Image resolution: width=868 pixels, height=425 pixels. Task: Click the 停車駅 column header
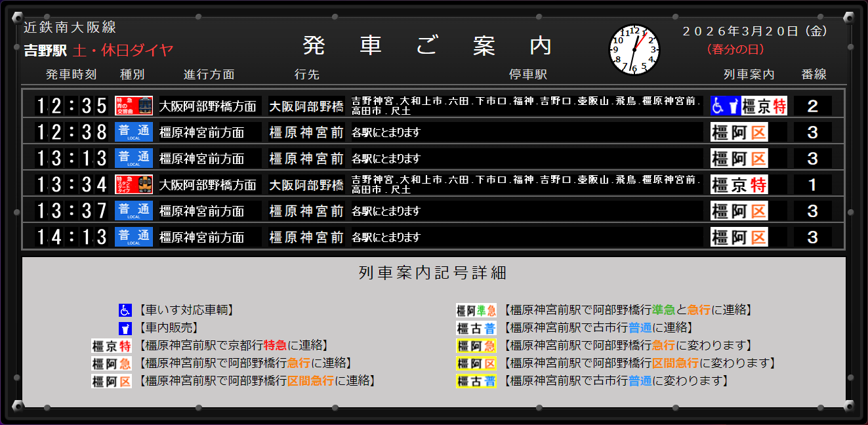pos(527,75)
